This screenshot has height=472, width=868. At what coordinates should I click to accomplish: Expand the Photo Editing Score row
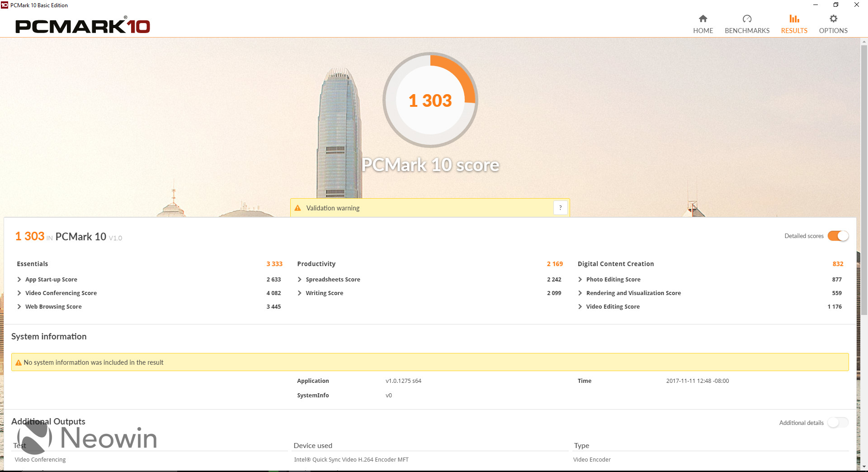[580, 280]
